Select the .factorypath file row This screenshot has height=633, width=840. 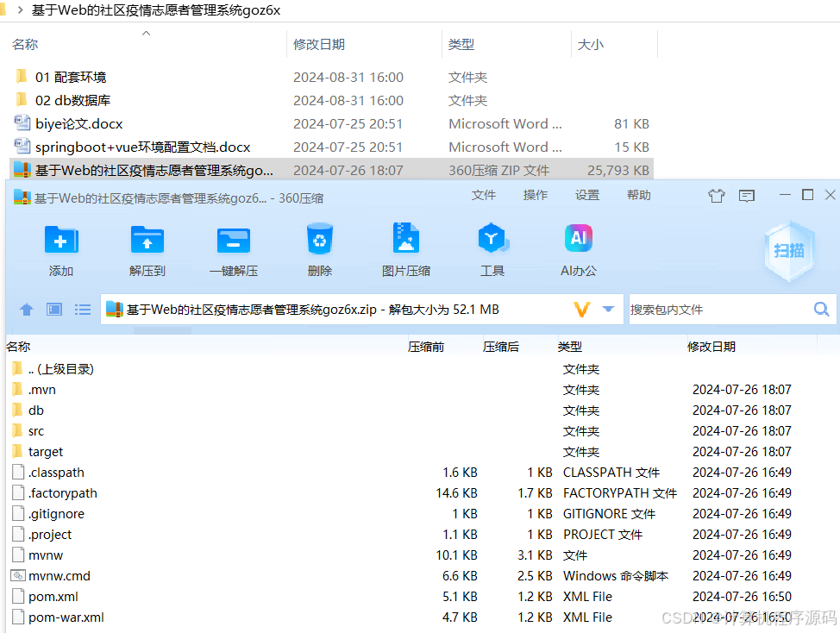tap(412, 493)
